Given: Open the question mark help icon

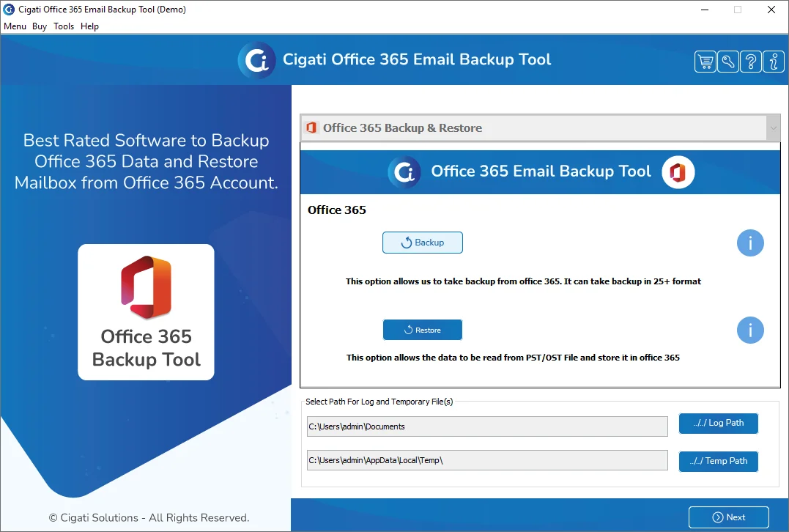Looking at the screenshot, I should pyautogui.click(x=751, y=62).
